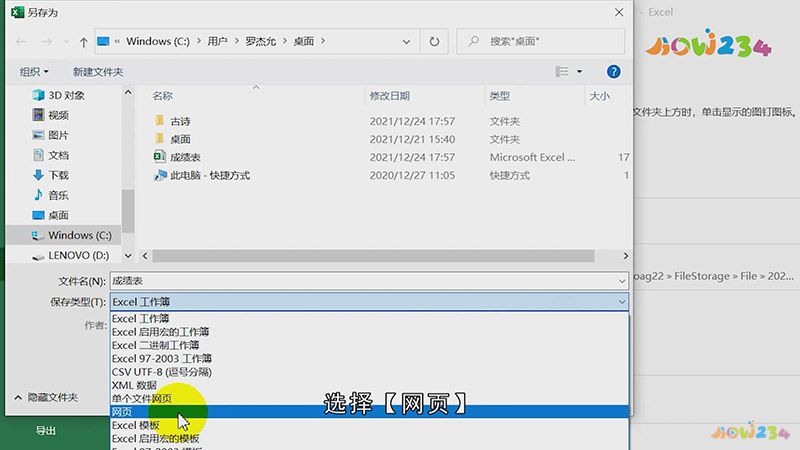This screenshot has width=800, height=450.
Task: Choose 网页 file type option
Action: (x=369, y=412)
